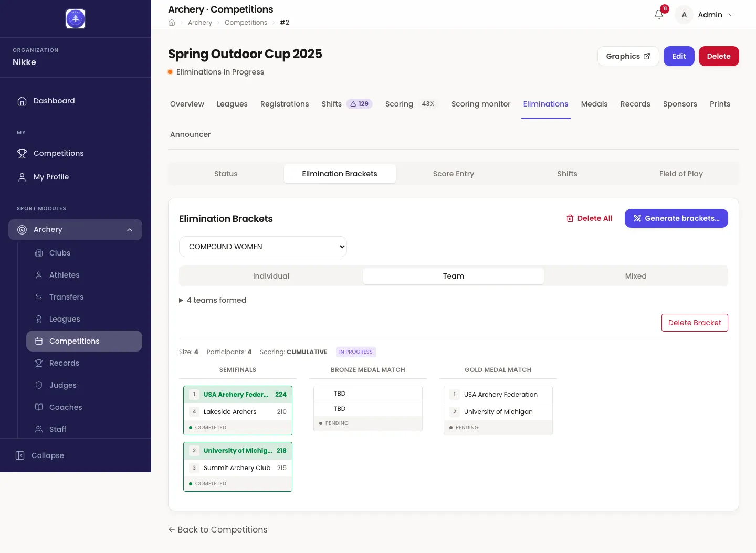
Task: Click the red Delete competition button
Action: [719, 56]
